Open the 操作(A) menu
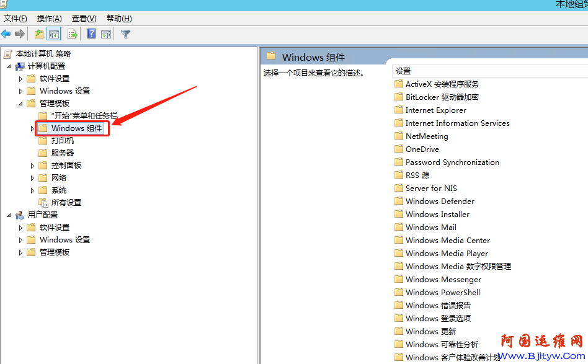This screenshot has height=364, width=588. coord(49,19)
